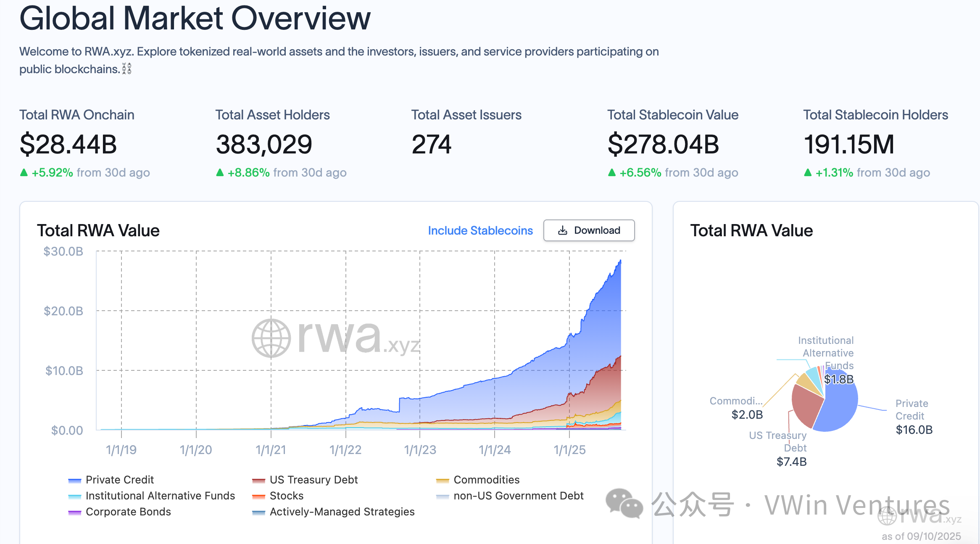Image resolution: width=980 pixels, height=544 pixels.
Task: Click the Include Stablecoins link
Action: [x=480, y=230]
